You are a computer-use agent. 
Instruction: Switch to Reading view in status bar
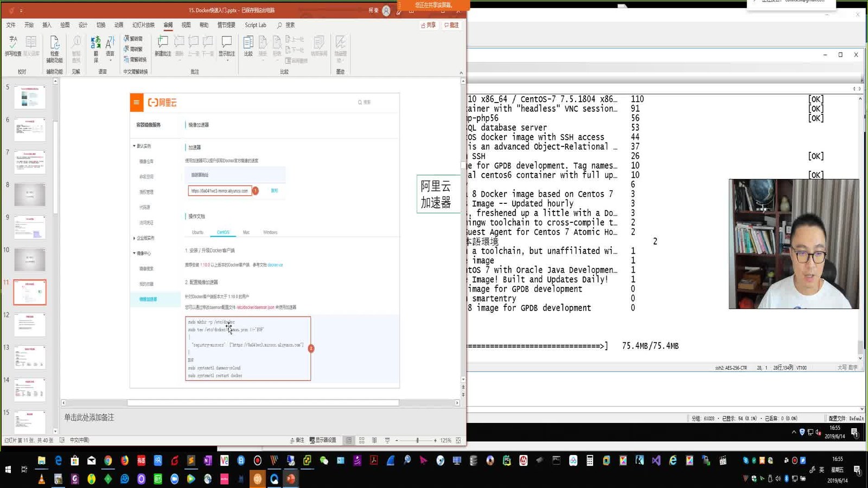pos(374,440)
